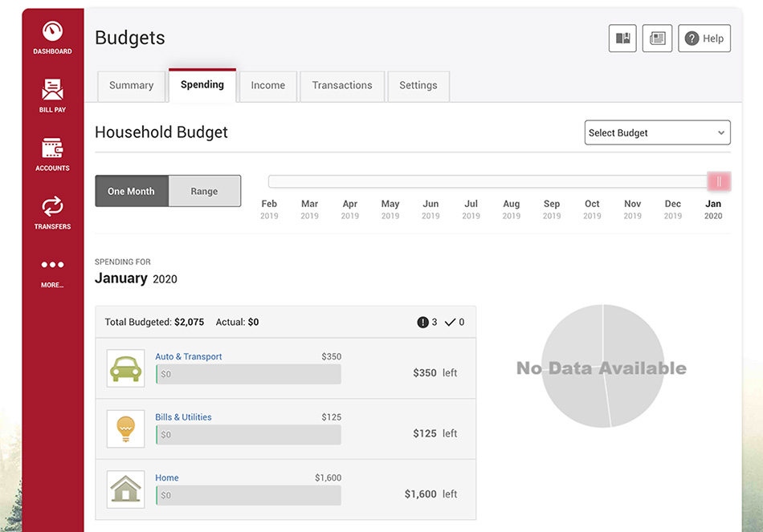The image size is (763, 532).
Task: Click the Home house icon
Action: coord(125,489)
